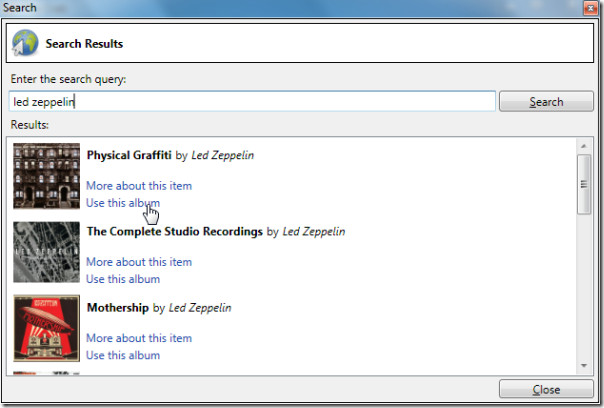Click 'More about this item' for Physical Graffiti

coord(139,186)
